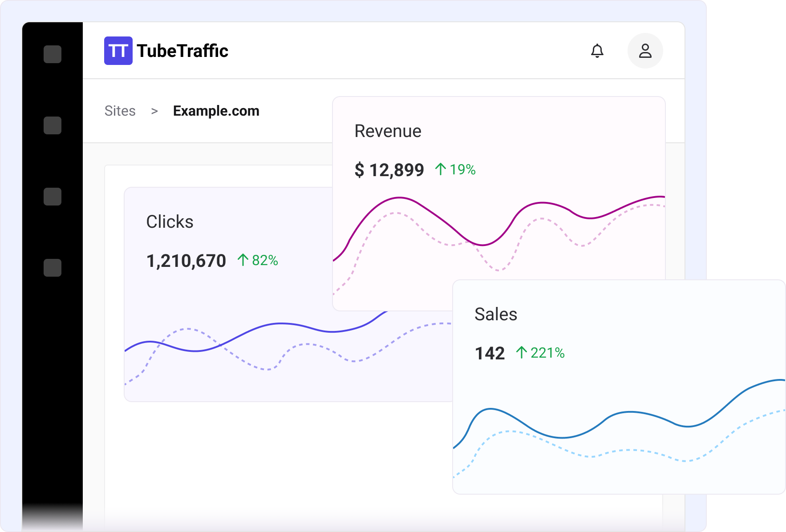Viewport: 786px width, 532px height.
Task: Click the TubeTraffic TT logo icon
Action: click(118, 51)
